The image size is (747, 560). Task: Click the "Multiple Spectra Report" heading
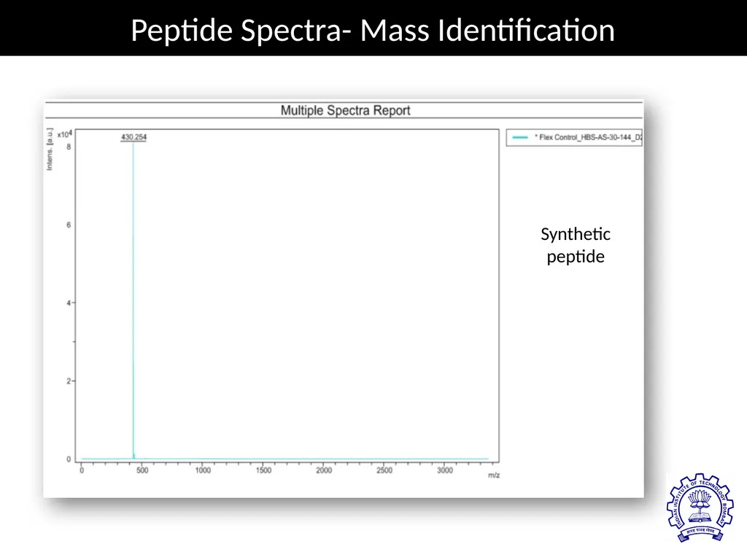tap(345, 111)
